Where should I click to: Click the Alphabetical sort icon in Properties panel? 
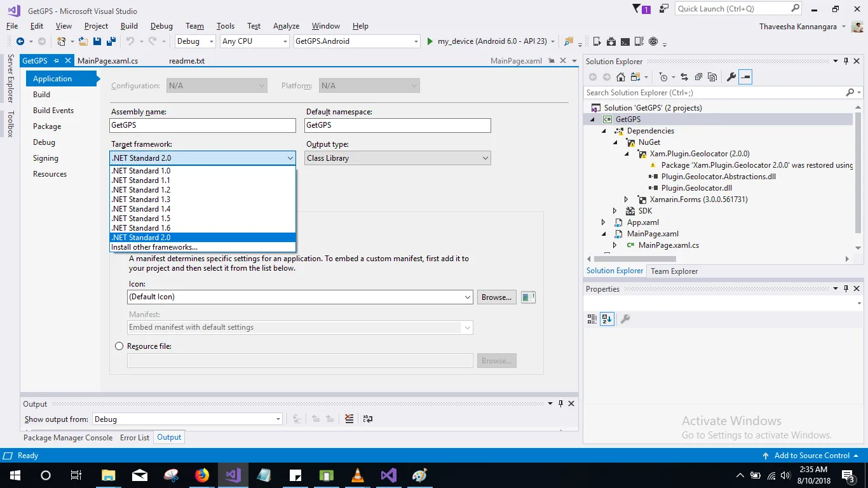[x=607, y=319]
